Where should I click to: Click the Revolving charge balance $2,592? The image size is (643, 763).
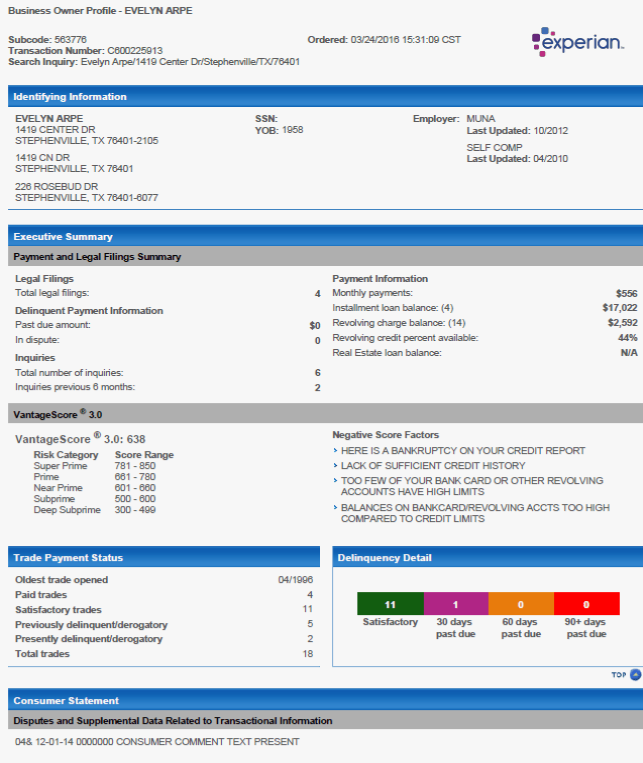pos(623,323)
